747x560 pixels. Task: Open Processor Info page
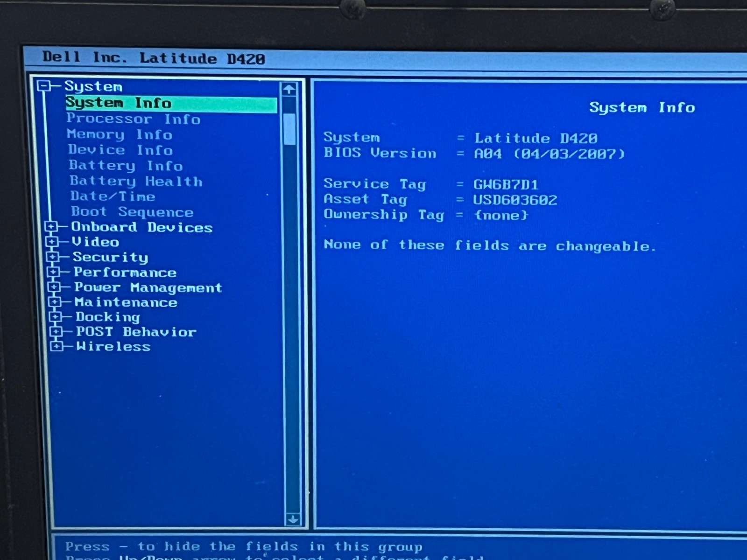point(134,119)
